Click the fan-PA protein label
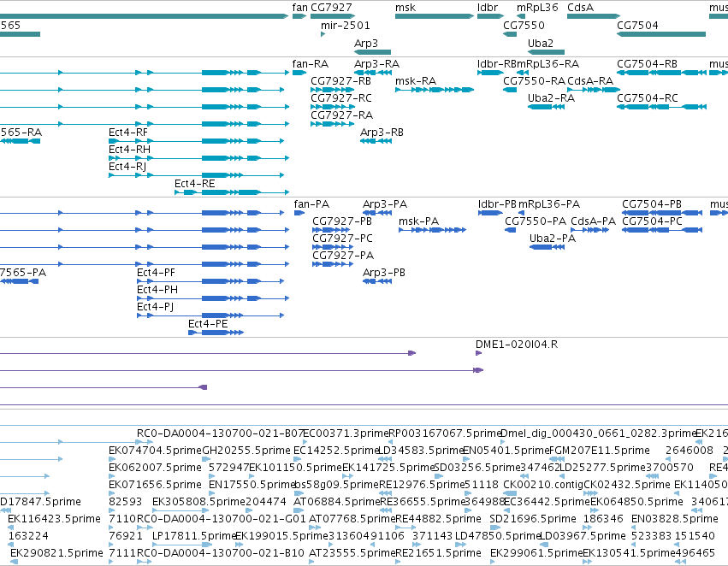 pos(311,204)
